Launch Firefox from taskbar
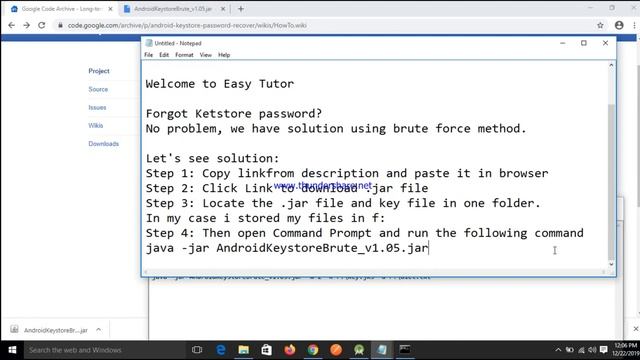The image size is (640, 360). (290, 350)
